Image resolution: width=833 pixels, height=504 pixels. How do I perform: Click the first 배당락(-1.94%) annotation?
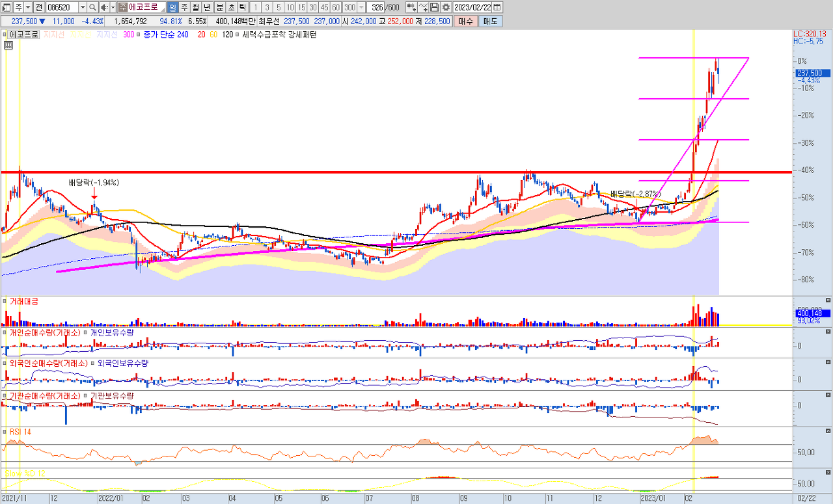click(x=94, y=183)
